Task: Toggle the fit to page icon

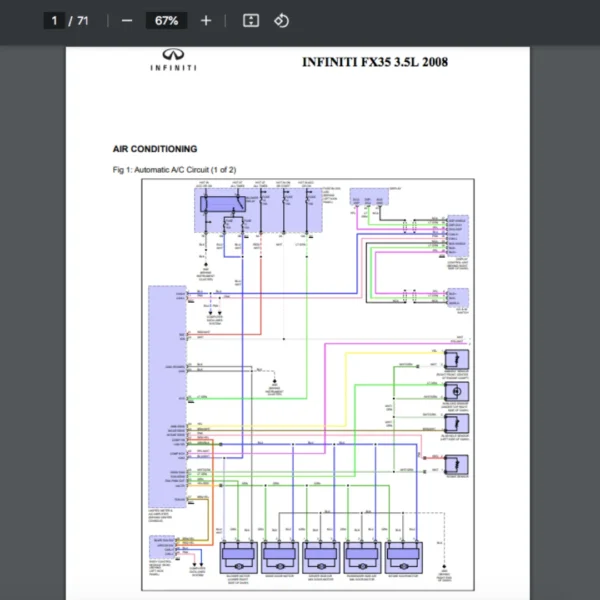Action: click(x=251, y=21)
